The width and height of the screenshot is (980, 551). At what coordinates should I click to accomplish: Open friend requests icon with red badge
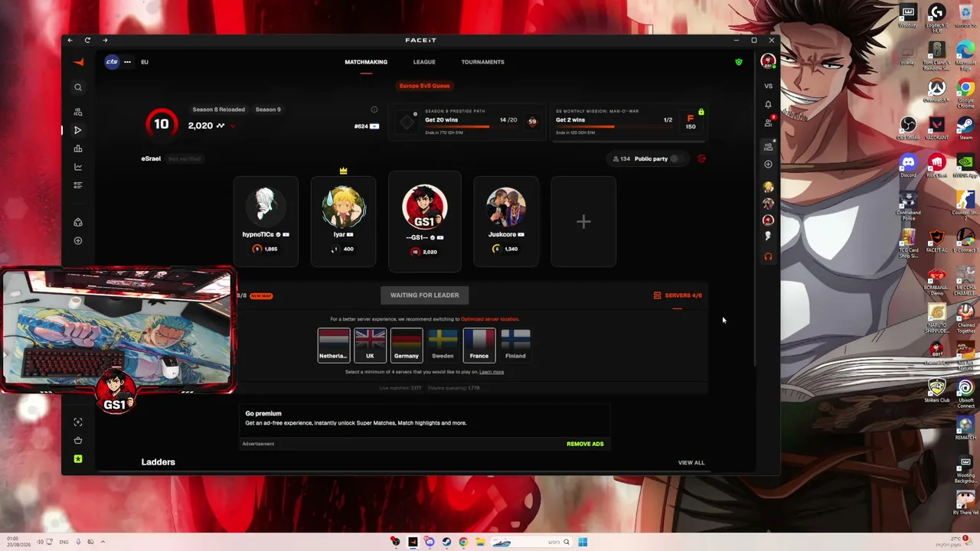(769, 122)
